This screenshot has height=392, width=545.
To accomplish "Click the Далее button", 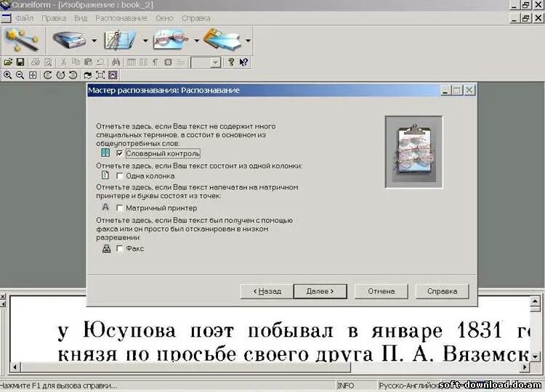I will tap(320, 291).
